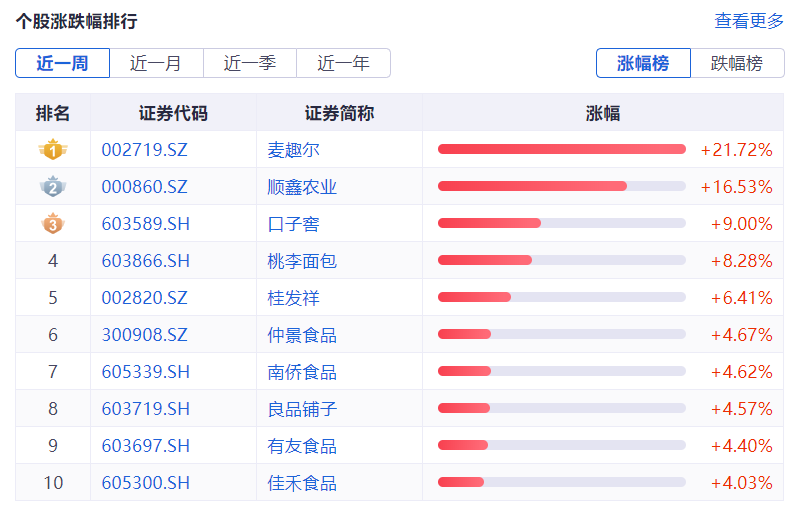Switch to the 近一月 tab
797x514 pixels.
tap(156, 63)
